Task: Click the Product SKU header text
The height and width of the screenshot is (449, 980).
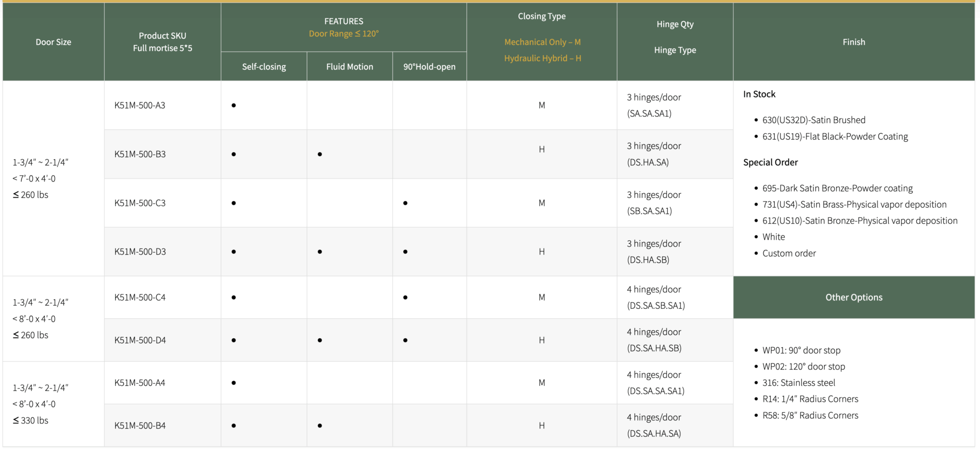Action: click(162, 36)
